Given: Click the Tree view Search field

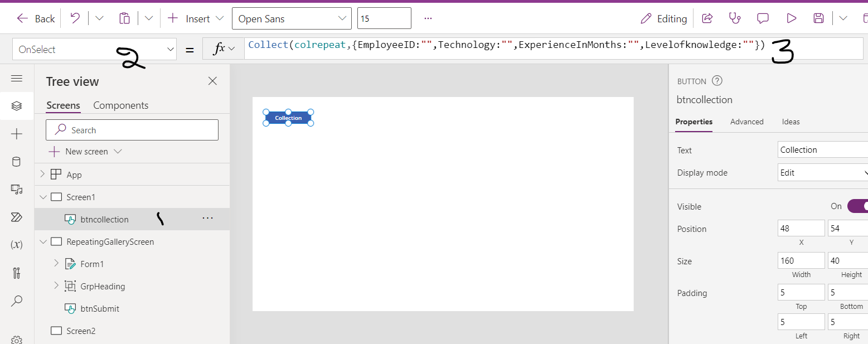Looking at the screenshot, I should 132,130.
